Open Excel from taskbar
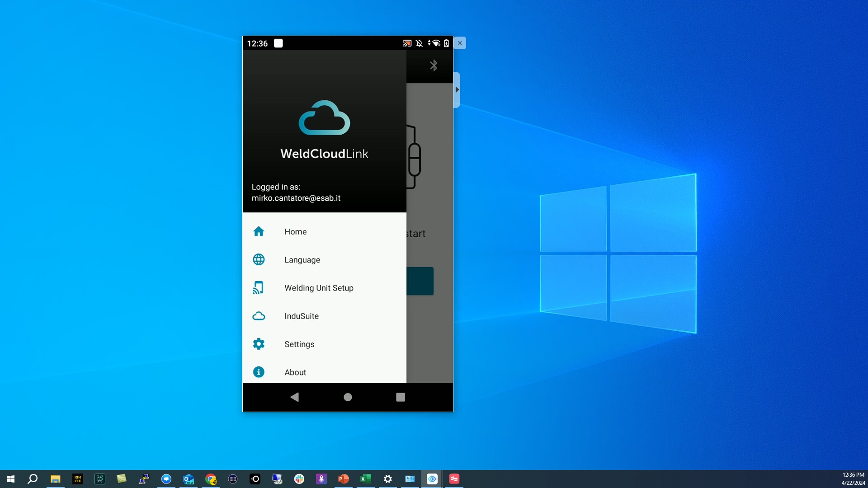The image size is (868, 488). tap(366, 479)
